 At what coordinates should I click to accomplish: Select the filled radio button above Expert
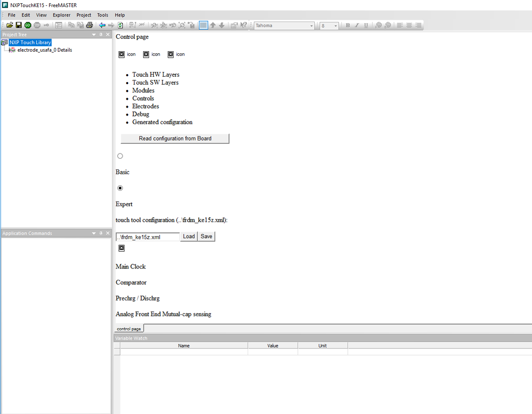click(x=120, y=188)
